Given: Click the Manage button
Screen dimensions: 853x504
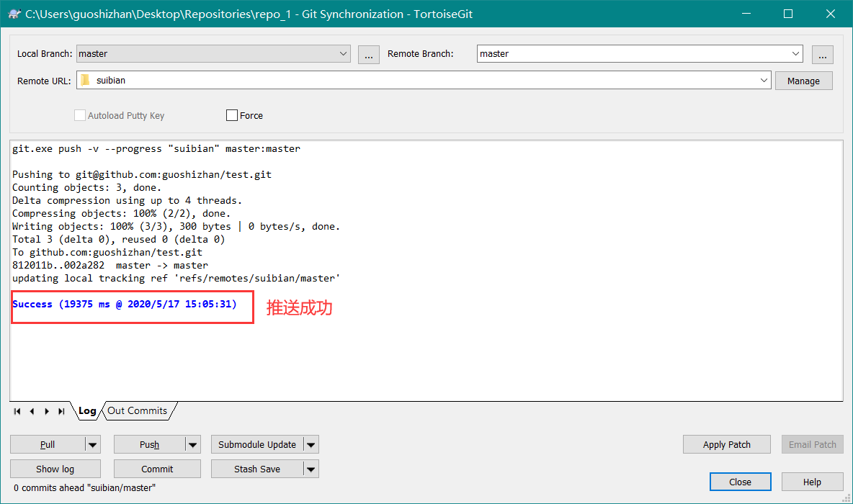Looking at the screenshot, I should (x=803, y=81).
